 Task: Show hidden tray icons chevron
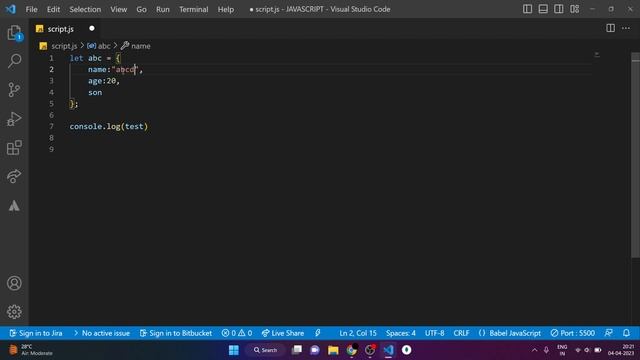534,350
